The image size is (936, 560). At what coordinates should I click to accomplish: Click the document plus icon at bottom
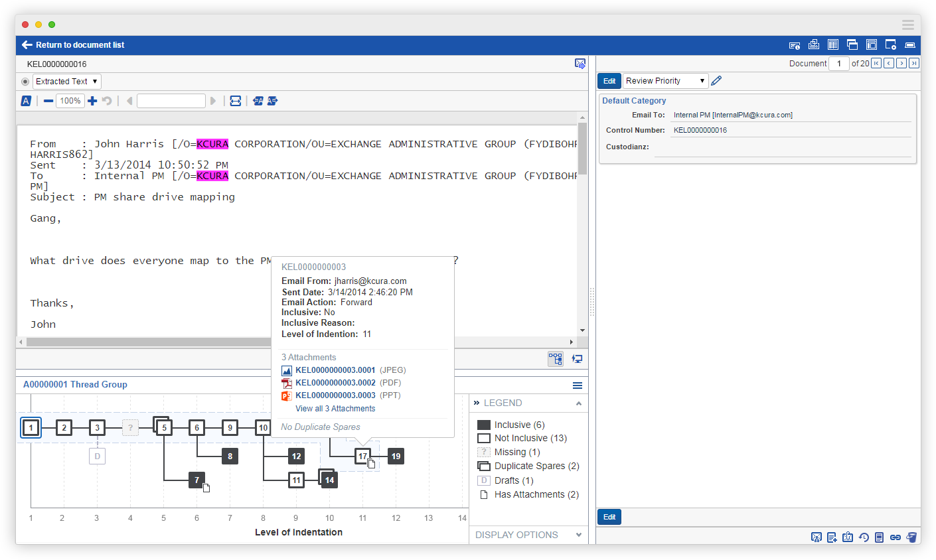[832, 537]
